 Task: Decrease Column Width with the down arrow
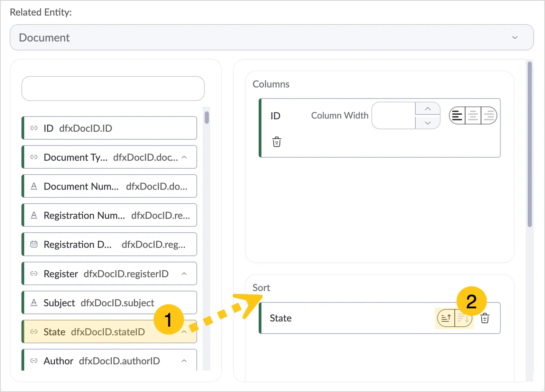click(428, 123)
